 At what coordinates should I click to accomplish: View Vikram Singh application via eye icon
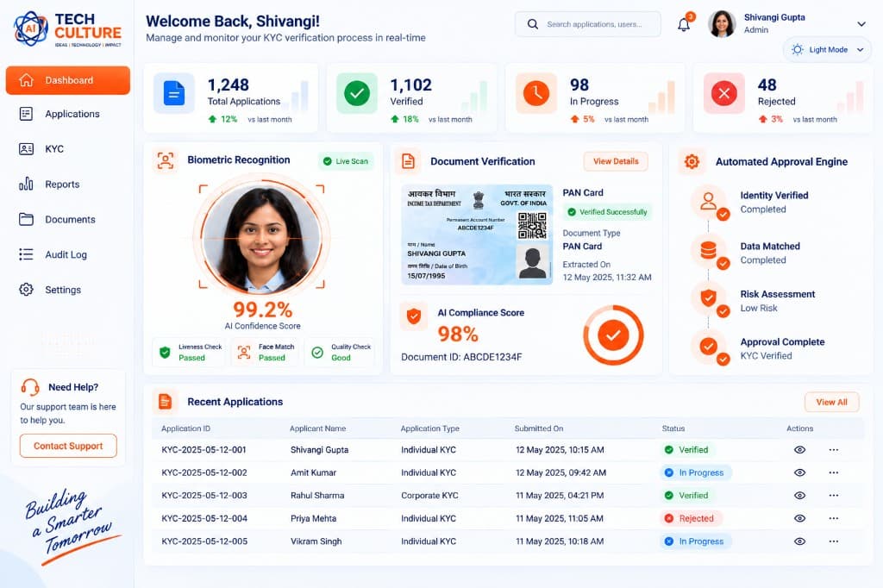point(799,541)
